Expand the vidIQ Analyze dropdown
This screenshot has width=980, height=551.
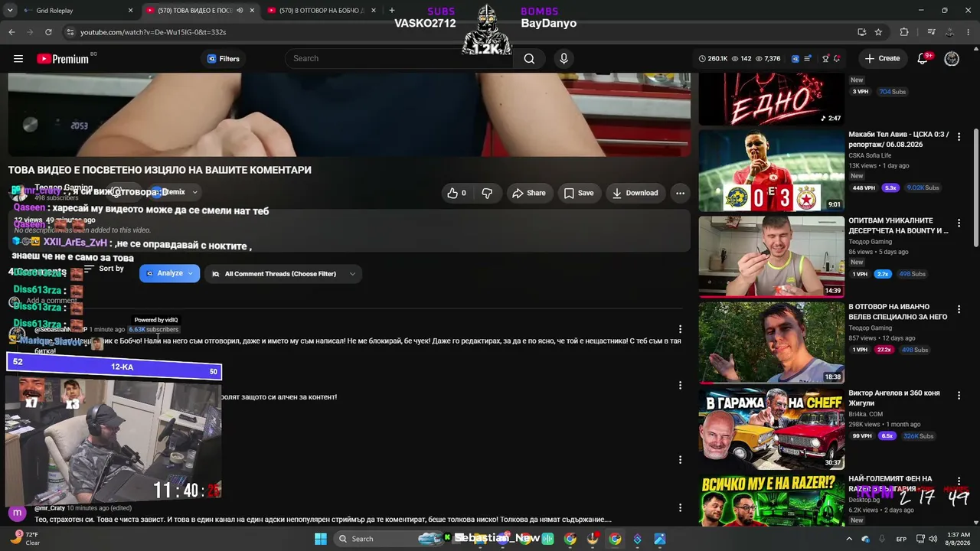(169, 273)
